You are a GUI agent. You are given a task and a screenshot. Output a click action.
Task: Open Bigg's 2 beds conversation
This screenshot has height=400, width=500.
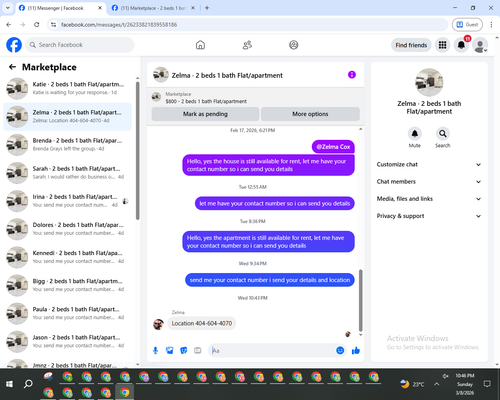pyautogui.click(x=67, y=285)
